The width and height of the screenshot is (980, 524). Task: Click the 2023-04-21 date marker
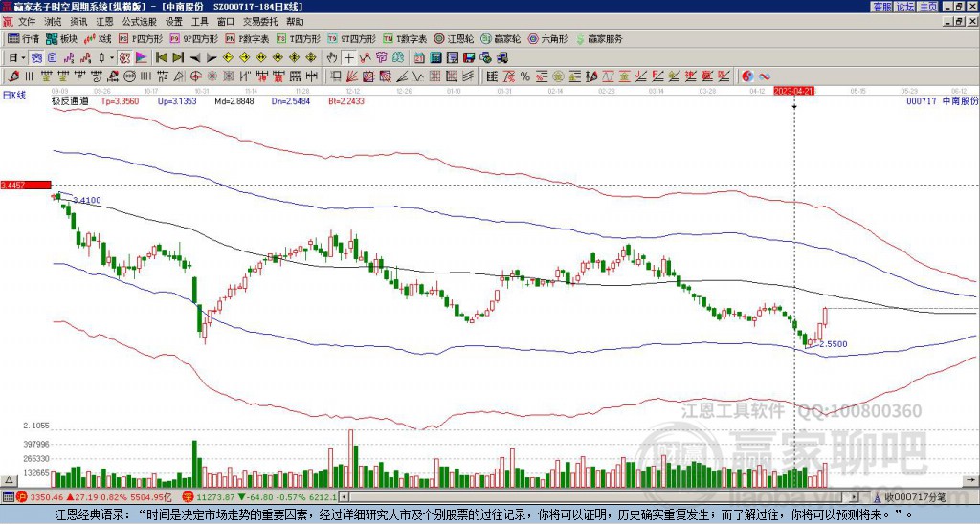coord(793,91)
